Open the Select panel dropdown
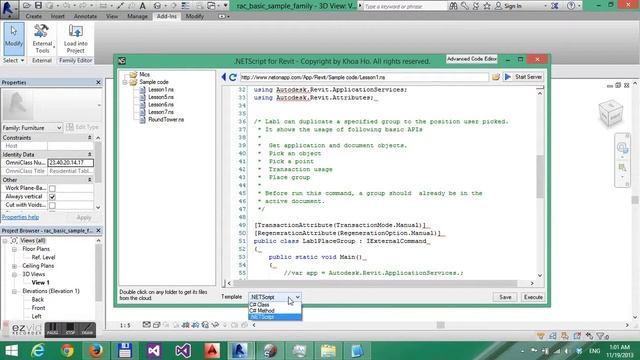Image resolution: width=640 pixels, height=360 pixels. pyautogui.click(x=13, y=60)
